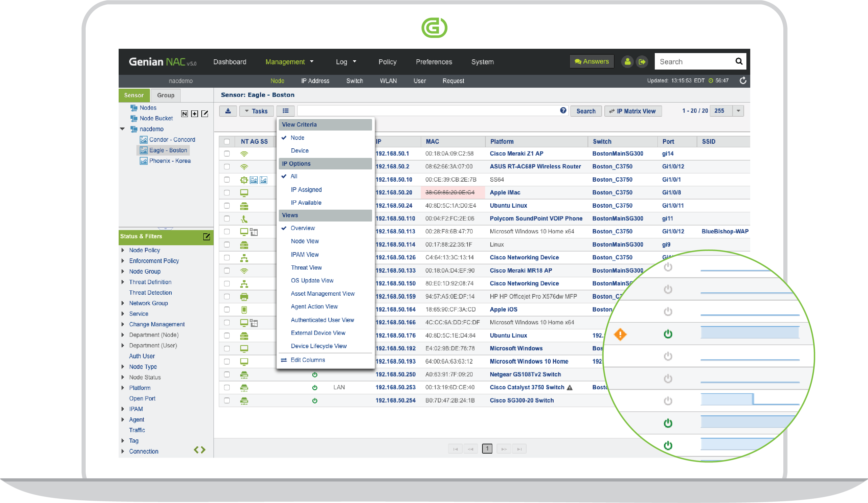The width and height of the screenshot is (868, 503).
Task: Open the page size 255 dropdown arrow
Action: coord(738,111)
